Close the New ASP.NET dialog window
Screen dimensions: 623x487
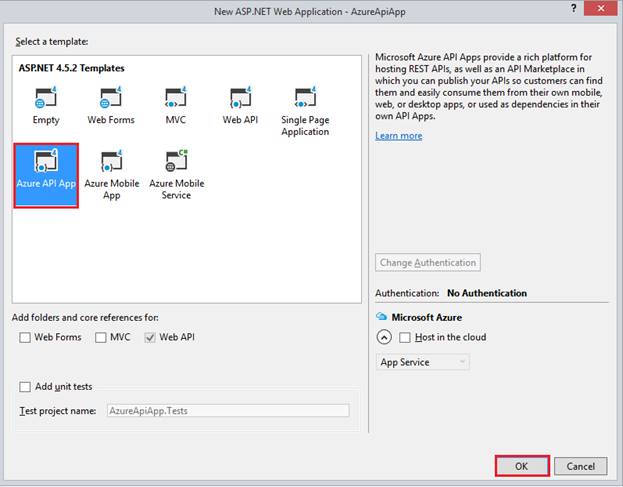[x=601, y=9]
